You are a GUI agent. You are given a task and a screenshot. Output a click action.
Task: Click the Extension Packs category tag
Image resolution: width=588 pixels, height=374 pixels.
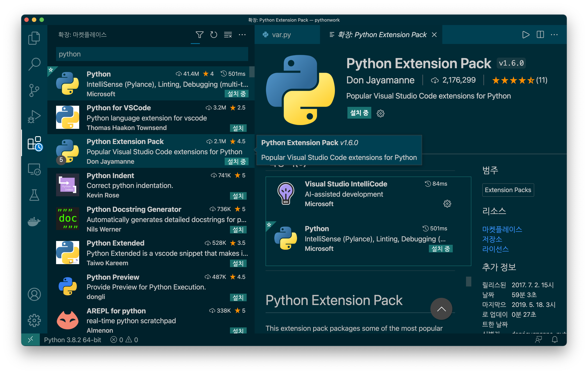508,190
